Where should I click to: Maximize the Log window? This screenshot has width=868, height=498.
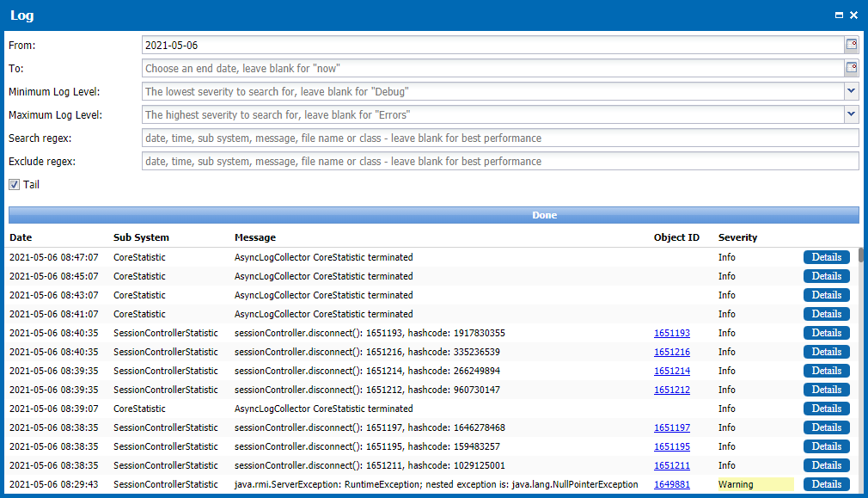pos(839,15)
